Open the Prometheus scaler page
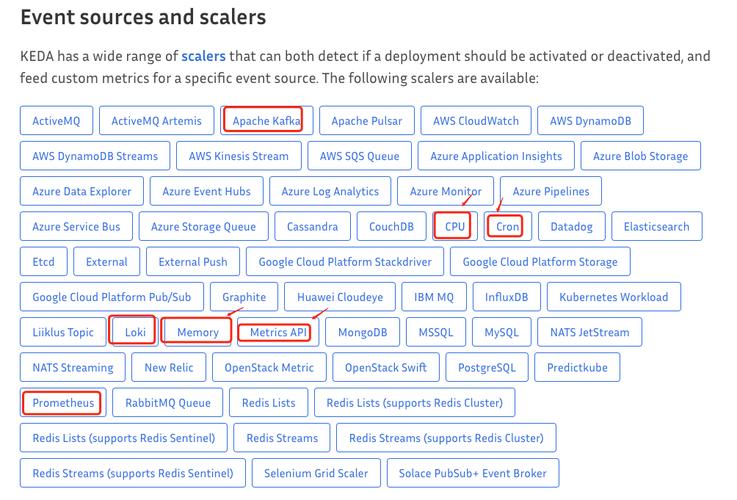The height and width of the screenshot is (500, 737). 63,403
